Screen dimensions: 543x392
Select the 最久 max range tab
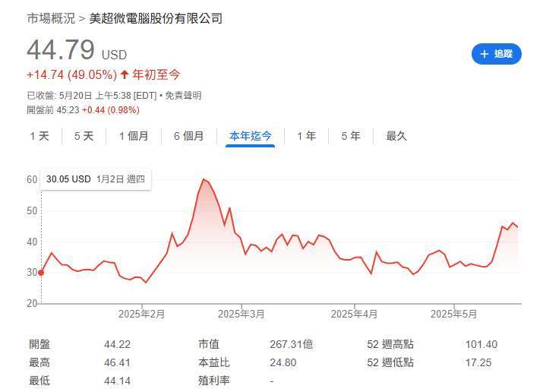(x=396, y=136)
